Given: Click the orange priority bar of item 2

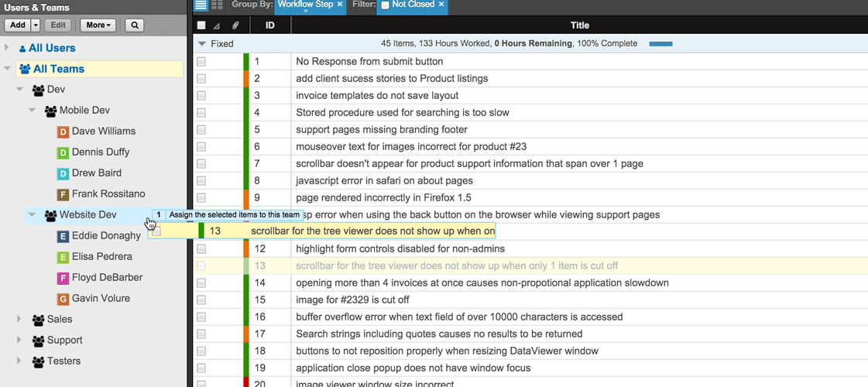Looking at the screenshot, I should tap(246, 79).
